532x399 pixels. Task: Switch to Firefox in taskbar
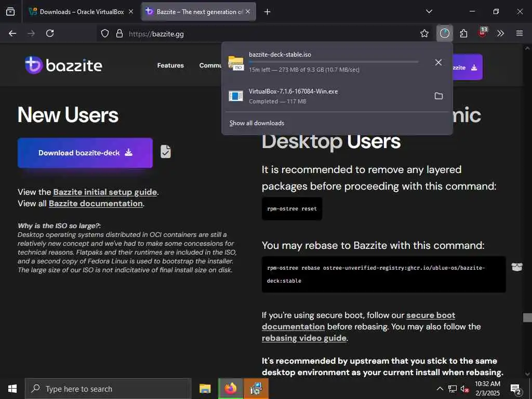230,389
